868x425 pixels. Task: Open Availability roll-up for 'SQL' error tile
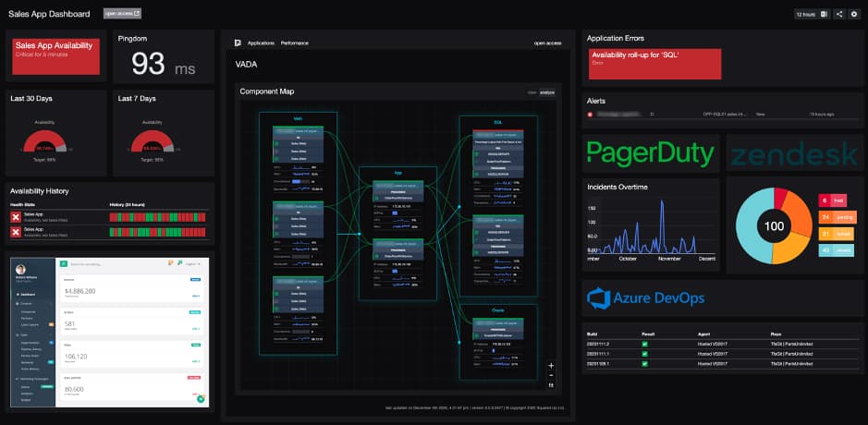pyautogui.click(x=654, y=64)
